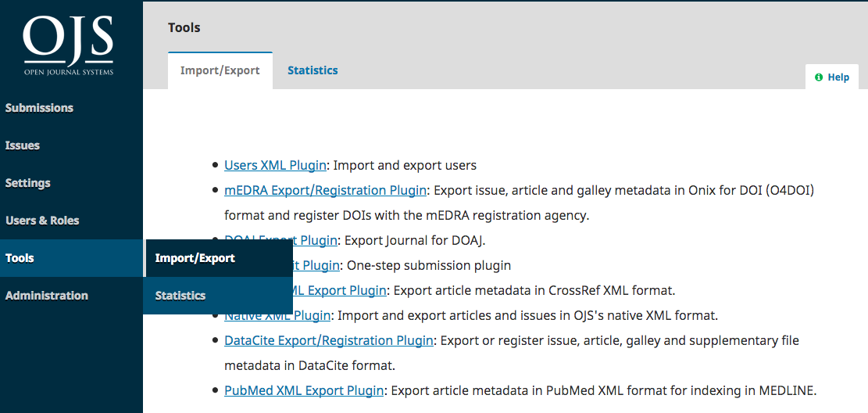Click the Tools page heading
Viewport: 868px width, 413px height.
pos(184,27)
